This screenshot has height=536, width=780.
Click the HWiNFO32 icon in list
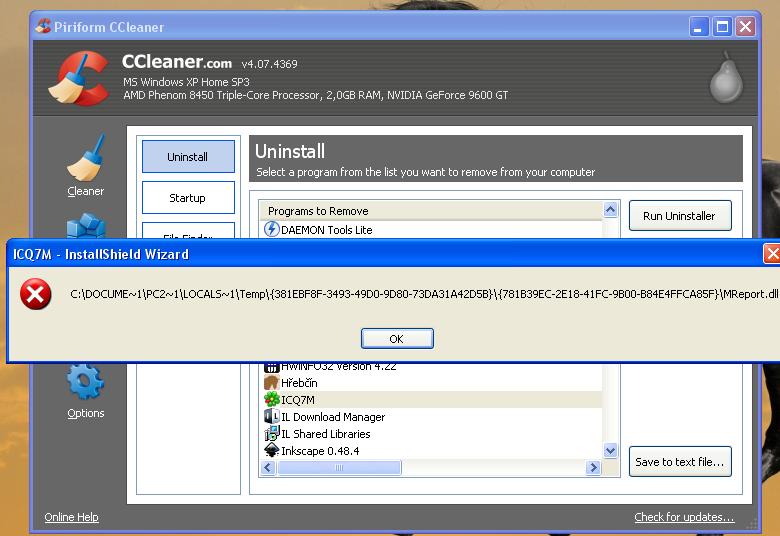[x=271, y=367]
